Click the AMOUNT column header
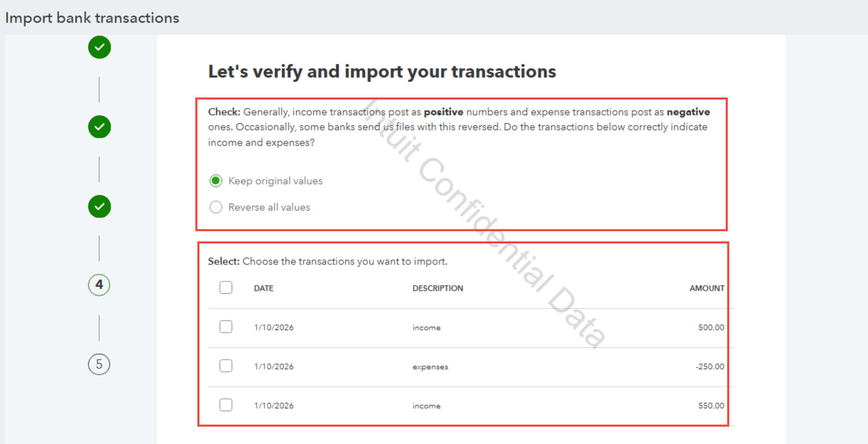 click(x=707, y=288)
